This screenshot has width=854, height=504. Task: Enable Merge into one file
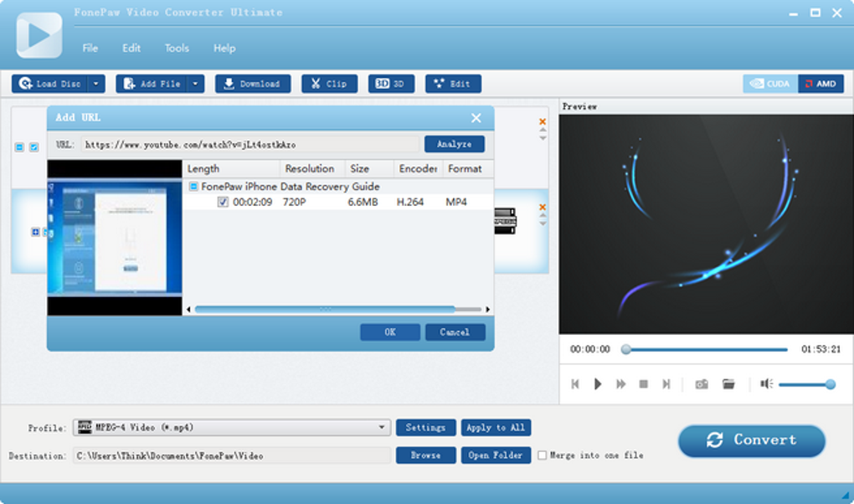[543, 455]
